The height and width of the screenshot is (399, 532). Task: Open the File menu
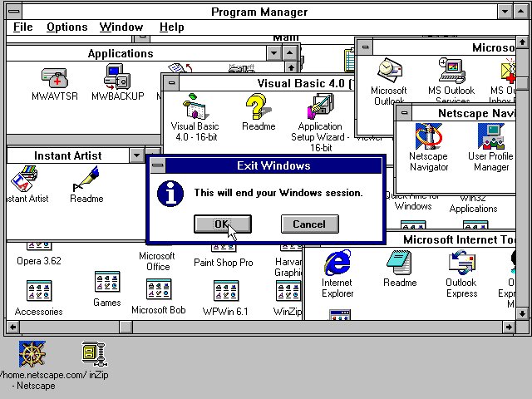click(x=23, y=27)
